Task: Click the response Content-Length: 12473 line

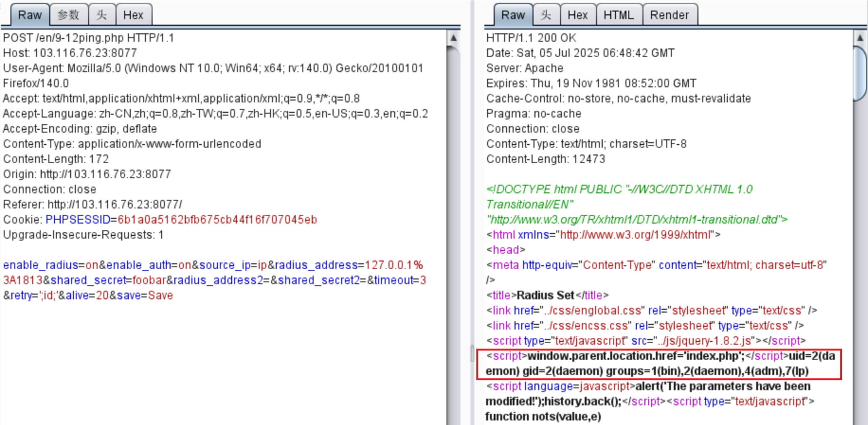Action: pos(546,159)
